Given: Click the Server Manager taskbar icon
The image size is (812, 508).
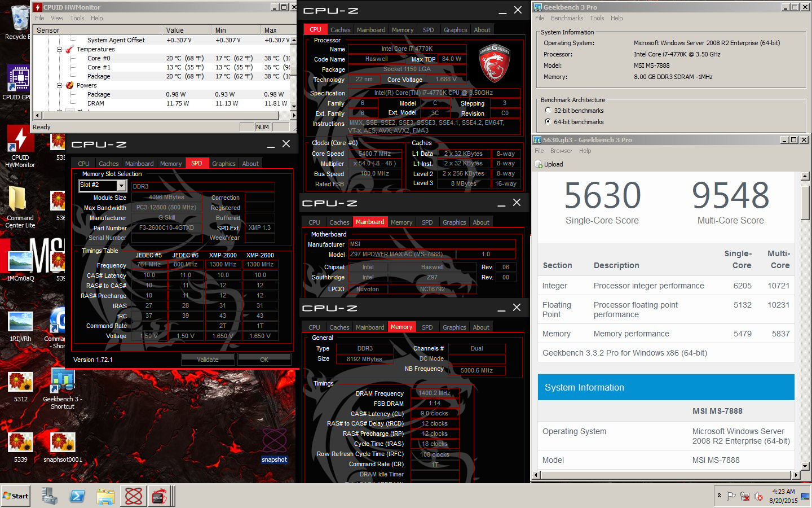Looking at the screenshot, I should point(50,496).
